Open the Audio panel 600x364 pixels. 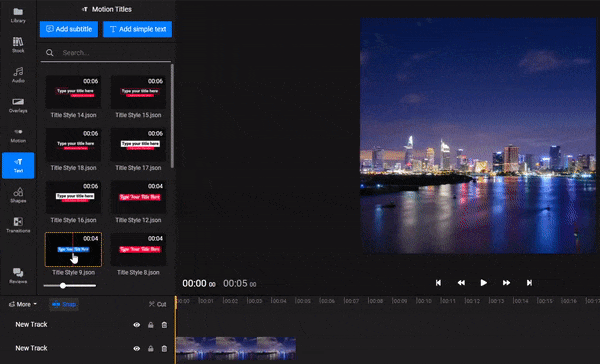point(18,75)
